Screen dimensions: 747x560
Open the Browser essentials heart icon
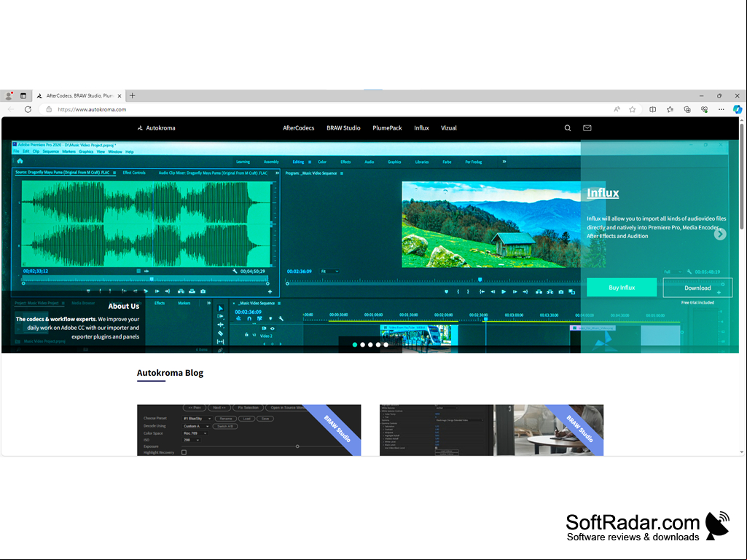(x=704, y=109)
